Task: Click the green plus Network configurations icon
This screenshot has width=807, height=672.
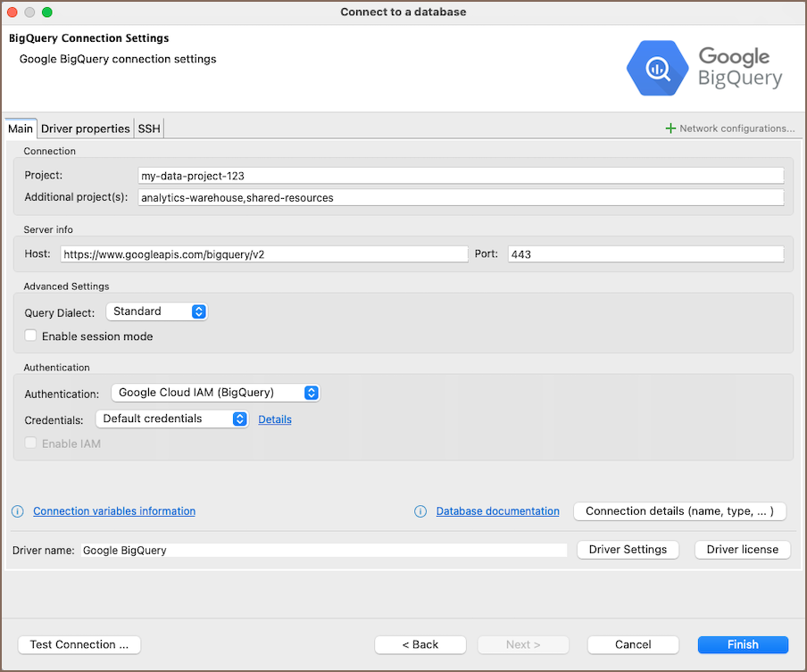Action: click(670, 129)
